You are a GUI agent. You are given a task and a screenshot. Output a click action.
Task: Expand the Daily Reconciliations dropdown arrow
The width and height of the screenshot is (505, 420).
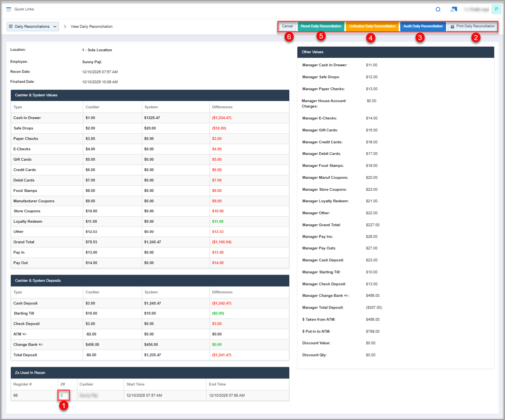55,27
